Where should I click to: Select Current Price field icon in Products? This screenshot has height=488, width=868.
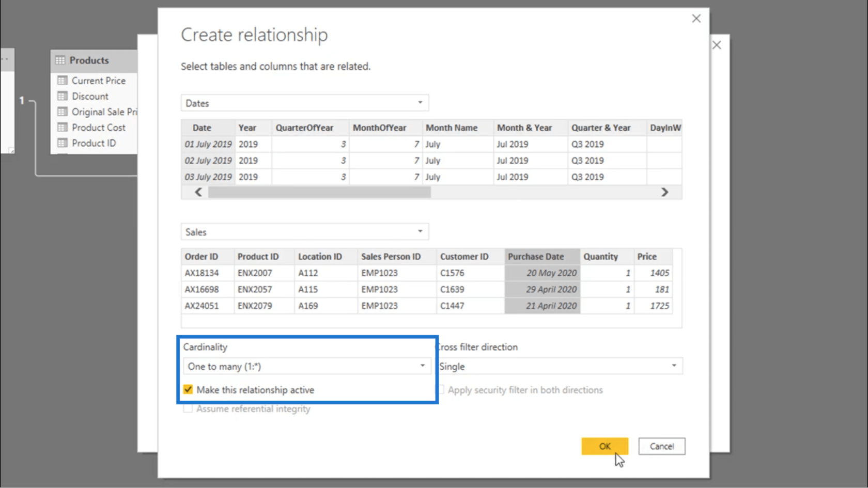pos(63,81)
